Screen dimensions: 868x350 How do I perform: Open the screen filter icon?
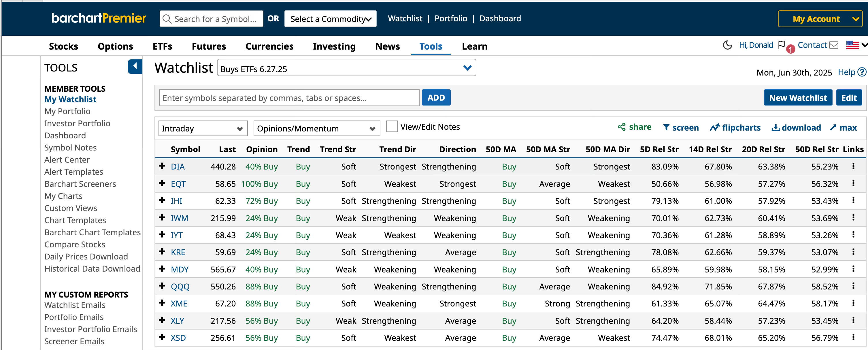pyautogui.click(x=666, y=127)
